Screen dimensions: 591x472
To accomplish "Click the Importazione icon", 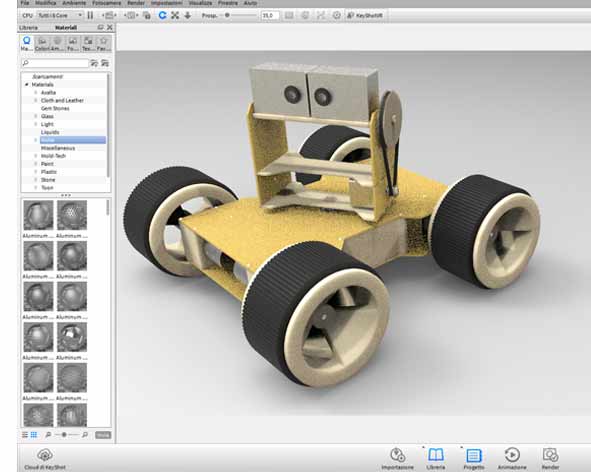I will pos(397,455).
